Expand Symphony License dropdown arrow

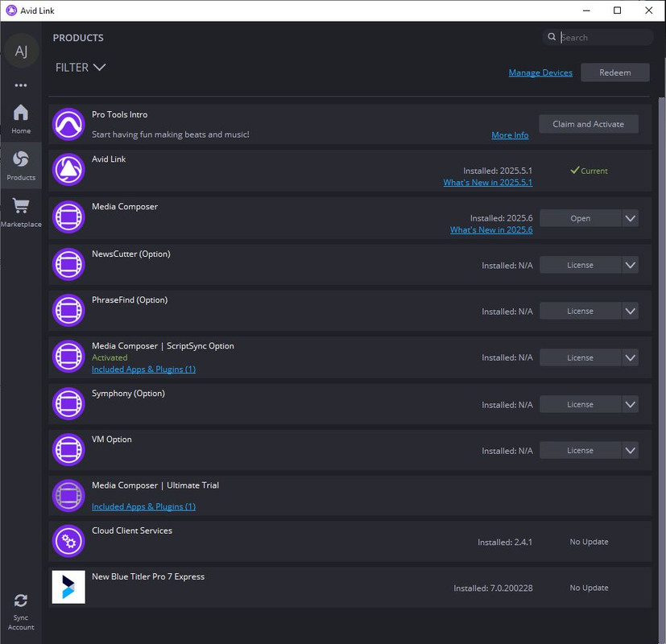[x=631, y=405]
